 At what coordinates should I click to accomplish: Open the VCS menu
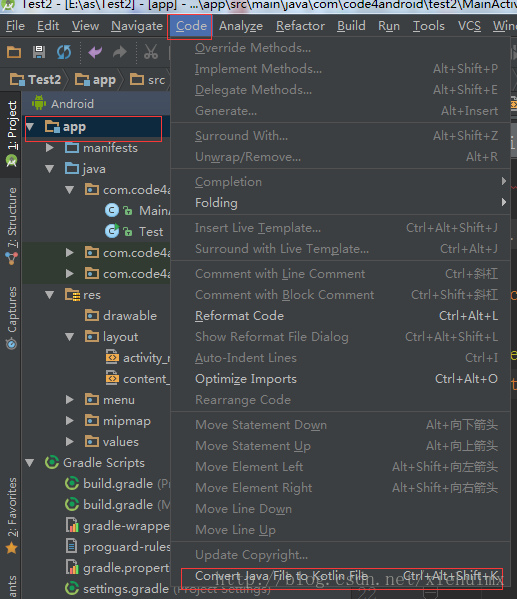pos(470,26)
